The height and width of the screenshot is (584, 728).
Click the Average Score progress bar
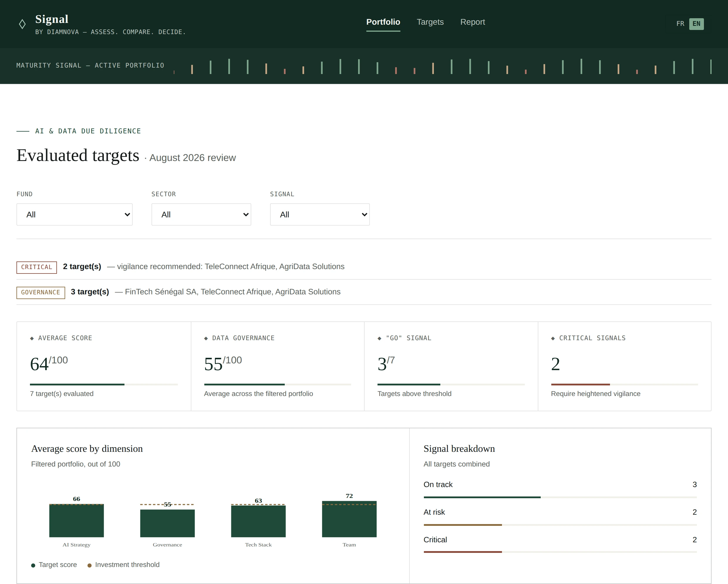point(104,384)
